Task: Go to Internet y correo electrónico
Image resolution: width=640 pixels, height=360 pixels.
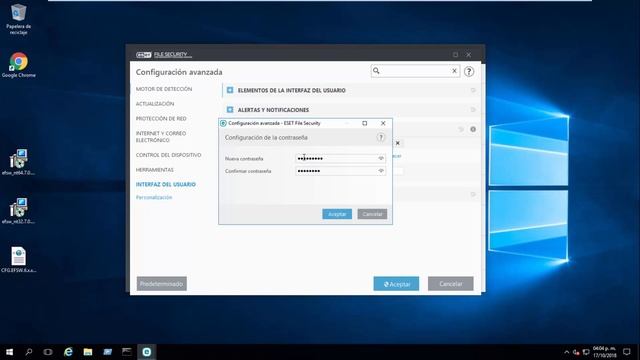Action: tap(161, 137)
